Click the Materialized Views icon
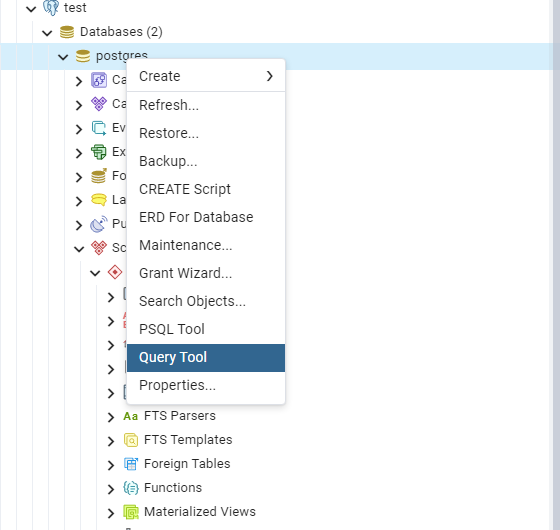 [x=131, y=512]
